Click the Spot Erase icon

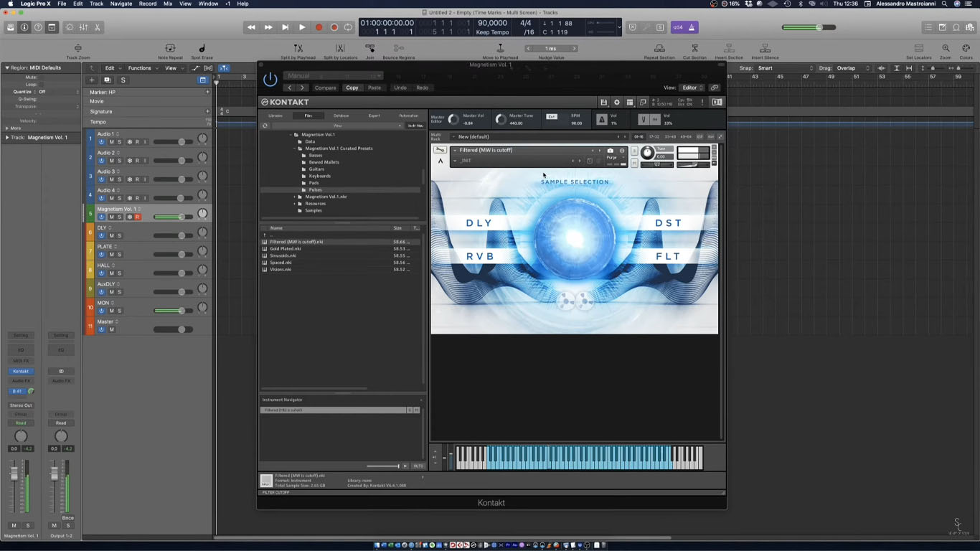point(202,48)
